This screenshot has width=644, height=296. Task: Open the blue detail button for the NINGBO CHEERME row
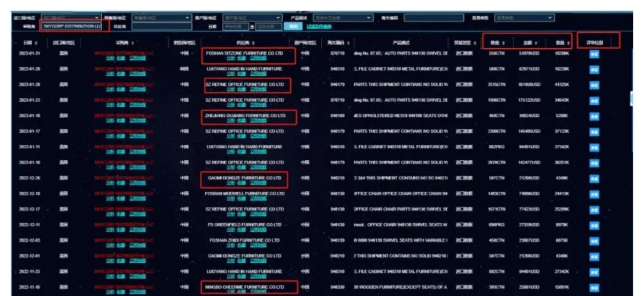click(x=594, y=288)
